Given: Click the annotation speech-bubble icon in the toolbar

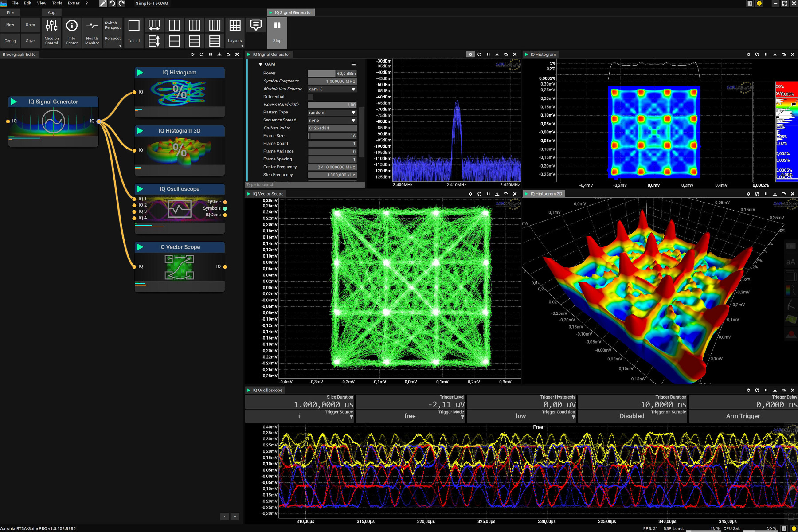Looking at the screenshot, I should coord(255,25).
